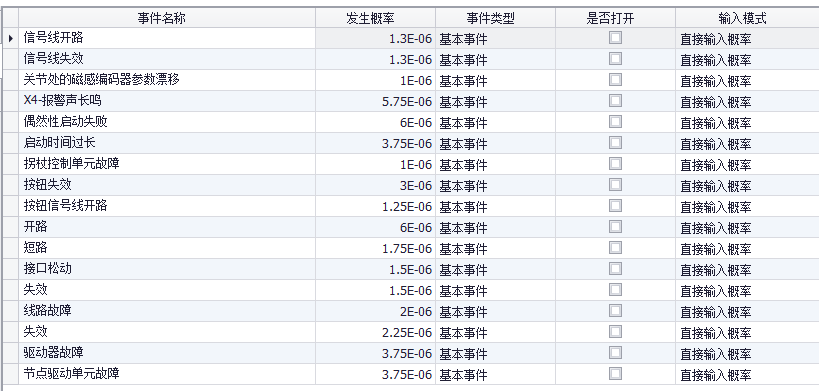Click probability 3.75E-06 for 启动时间过长

tap(375, 143)
